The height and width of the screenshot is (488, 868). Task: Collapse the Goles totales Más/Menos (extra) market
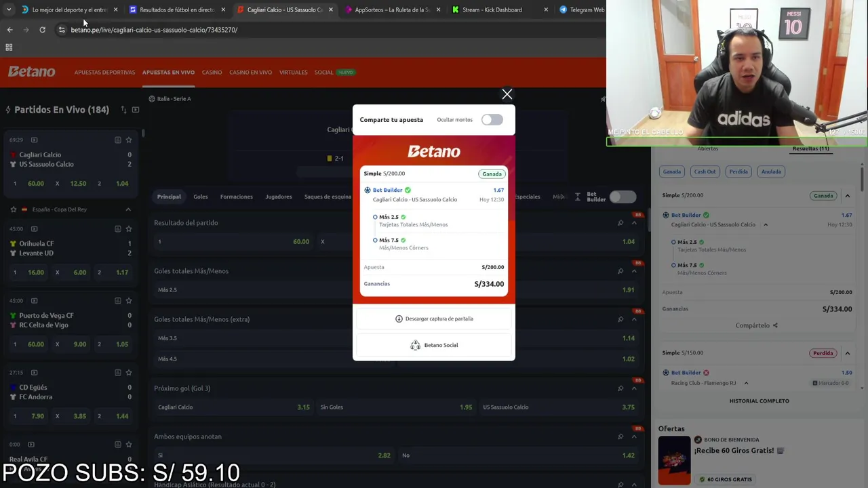click(x=634, y=319)
